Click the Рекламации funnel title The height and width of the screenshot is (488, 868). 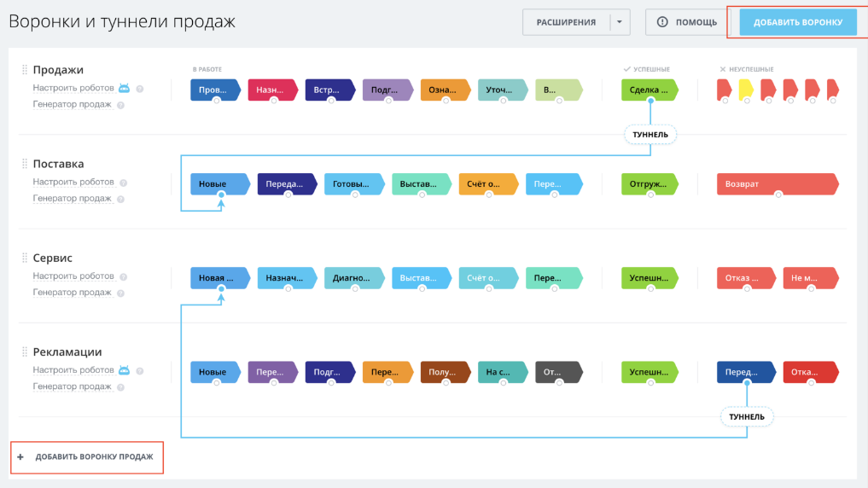tap(67, 351)
